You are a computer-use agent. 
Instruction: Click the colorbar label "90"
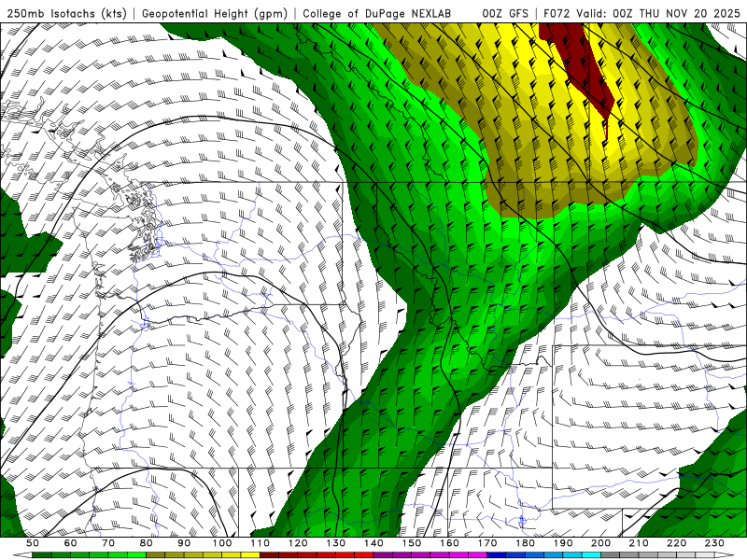point(184,543)
